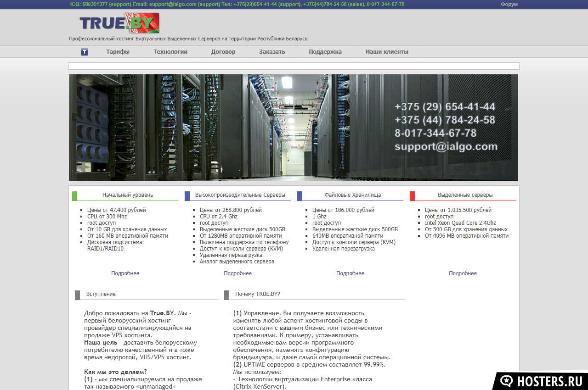Click the Файловые Хранилища heading
The height and width of the screenshot is (390, 588).
tap(353, 195)
